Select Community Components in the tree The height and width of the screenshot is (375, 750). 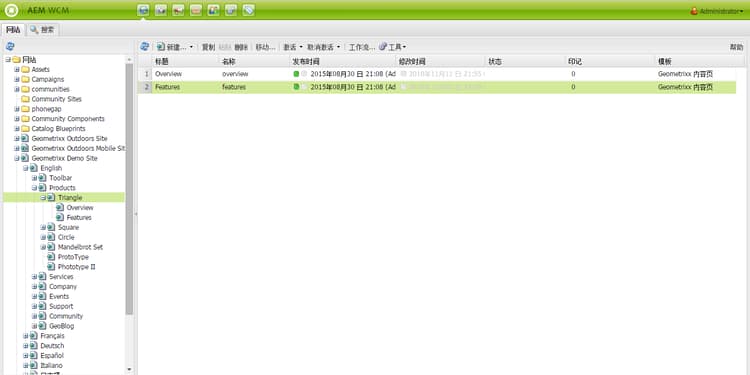(x=68, y=119)
